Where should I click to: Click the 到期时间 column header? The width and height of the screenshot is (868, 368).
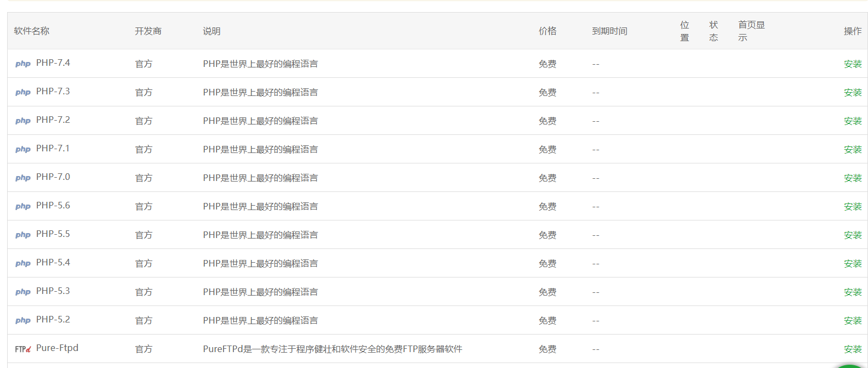(609, 31)
